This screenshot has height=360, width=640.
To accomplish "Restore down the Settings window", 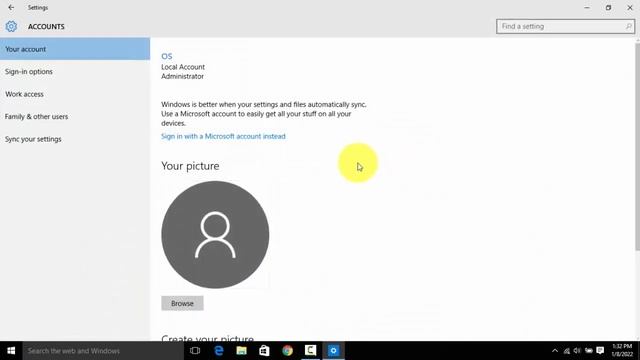I will point(608,7).
